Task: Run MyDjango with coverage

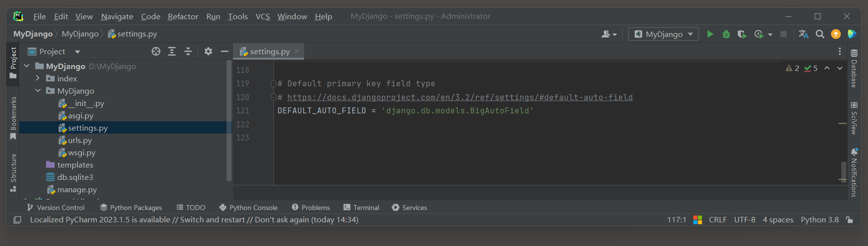Action: (x=742, y=34)
